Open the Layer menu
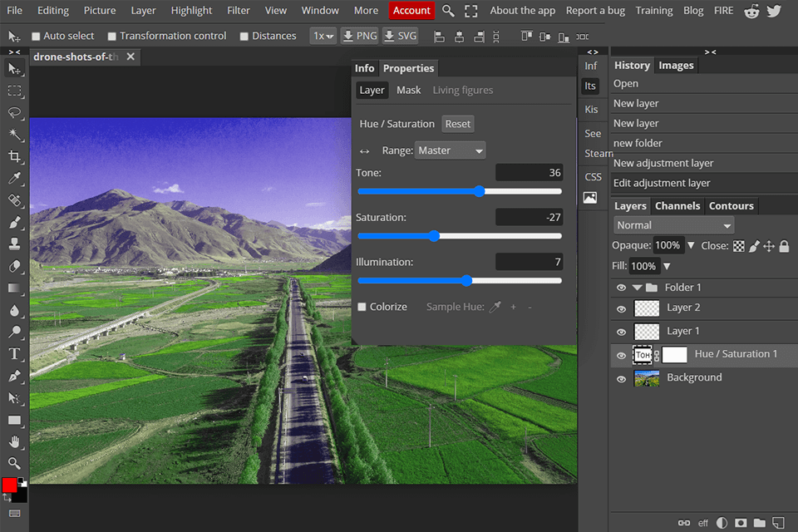 [x=143, y=11]
